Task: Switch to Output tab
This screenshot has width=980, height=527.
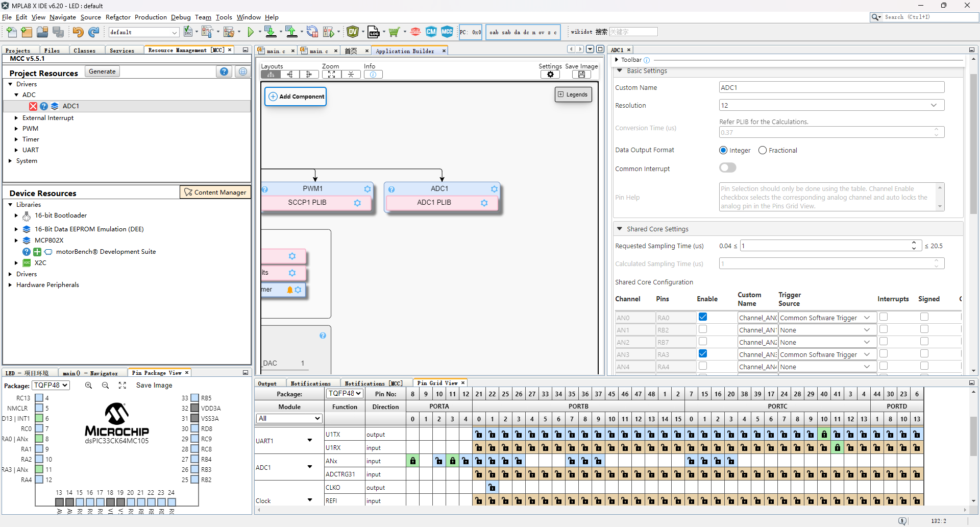Action: 267,383
